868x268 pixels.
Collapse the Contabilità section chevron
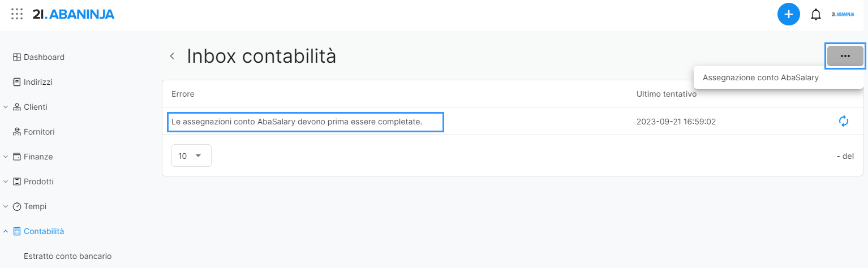click(x=6, y=231)
